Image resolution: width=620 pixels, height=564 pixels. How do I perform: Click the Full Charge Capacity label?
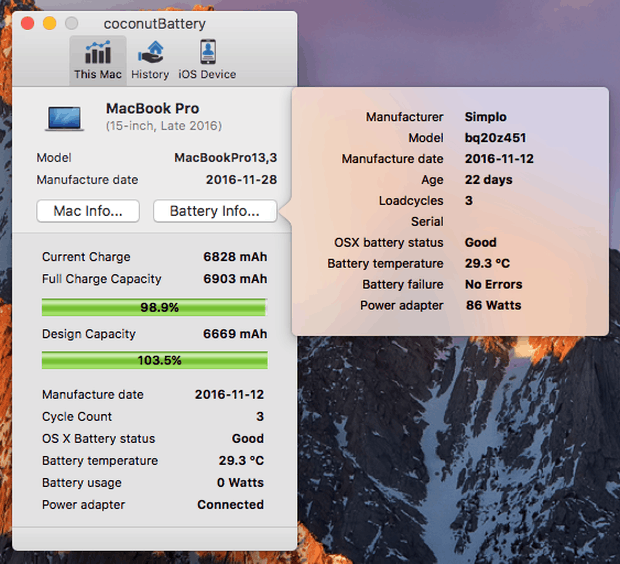(x=102, y=279)
